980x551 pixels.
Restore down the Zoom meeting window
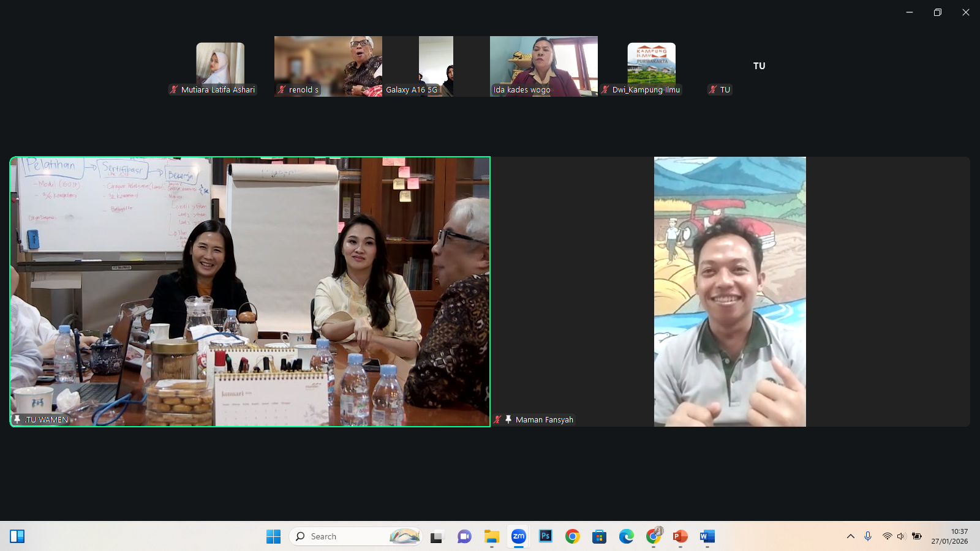(937, 12)
